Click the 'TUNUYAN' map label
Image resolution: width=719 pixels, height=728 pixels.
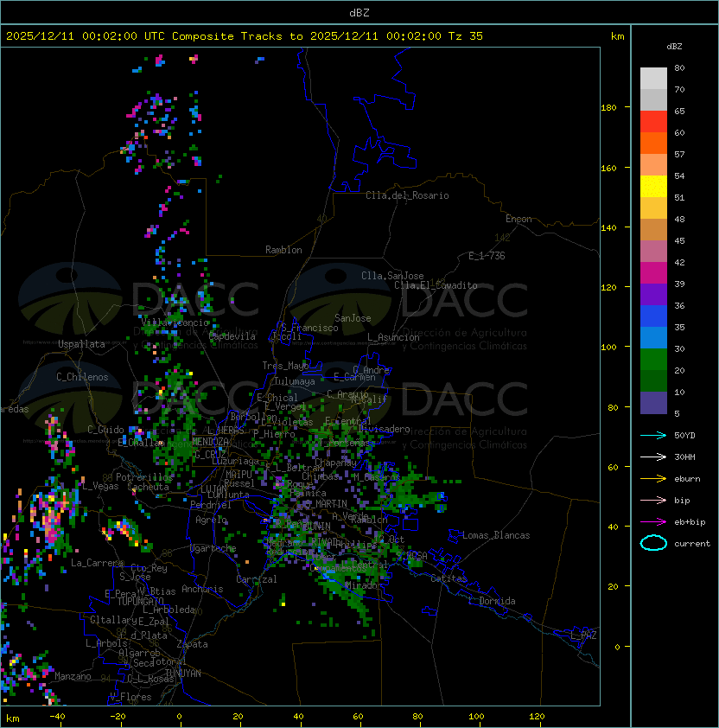click(183, 674)
